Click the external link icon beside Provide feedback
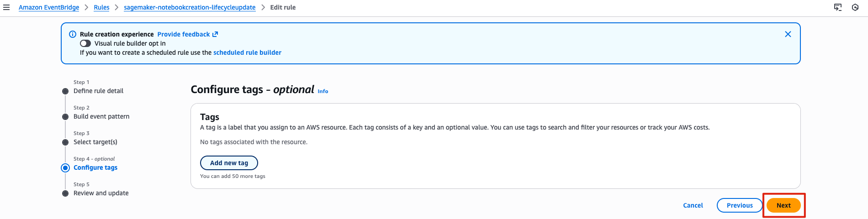The height and width of the screenshot is (219, 868). pyautogui.click(x=215, y=34)
